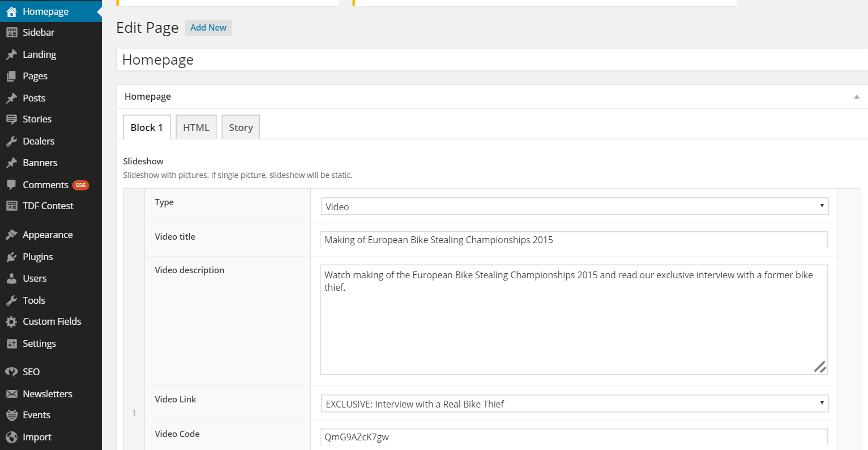Click the Video Code input field
Viewport: 868px width, 450px height.
pyautogui.click(x=574, y=437)
